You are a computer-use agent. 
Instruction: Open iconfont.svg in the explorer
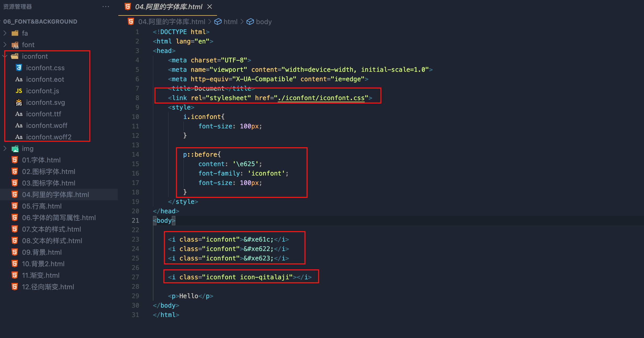[46, 102]
